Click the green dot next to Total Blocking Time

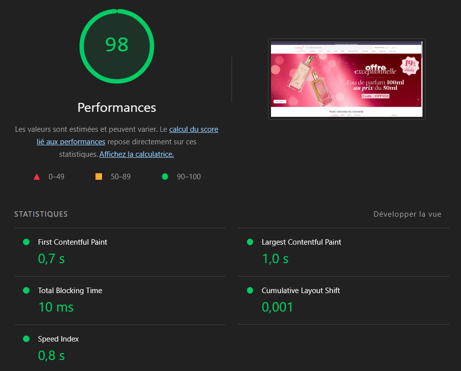26,290
